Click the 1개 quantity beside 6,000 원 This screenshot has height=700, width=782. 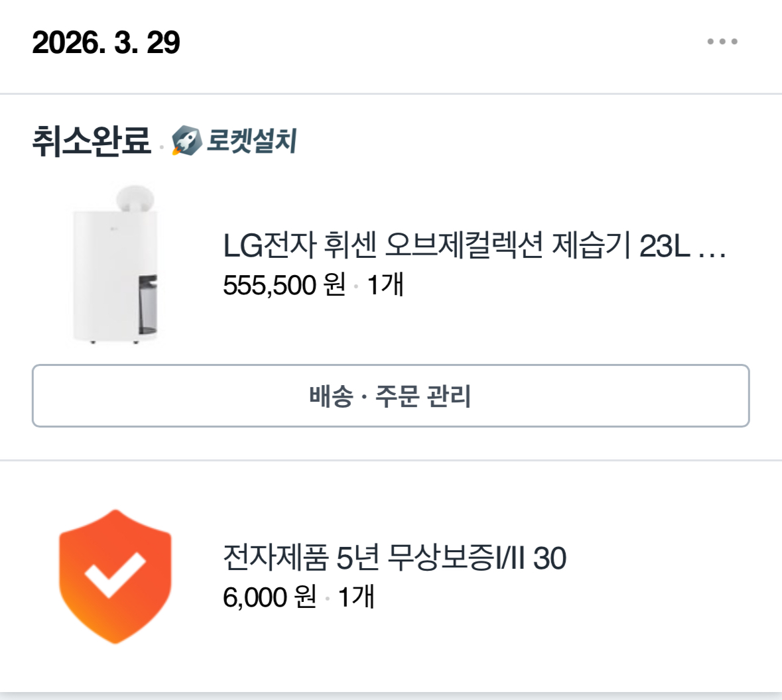pyautogui.click(x=356, y=597)
